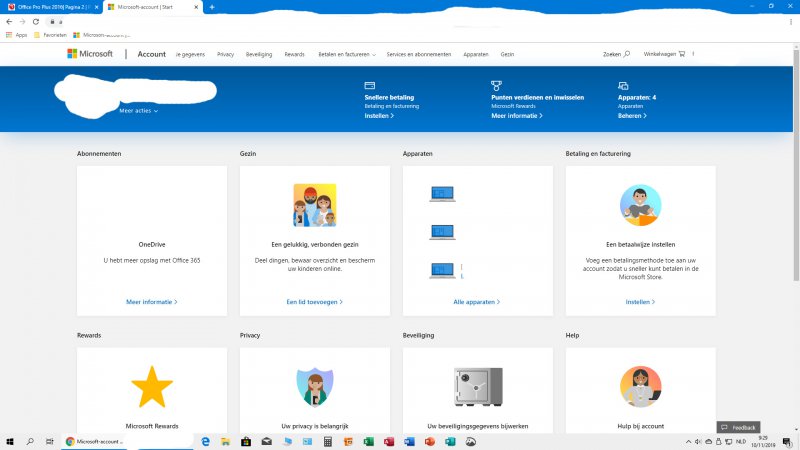This screenshot has height=450, width=800.
Task: Click the privacy shield illustration
Action: coord(315,387)
